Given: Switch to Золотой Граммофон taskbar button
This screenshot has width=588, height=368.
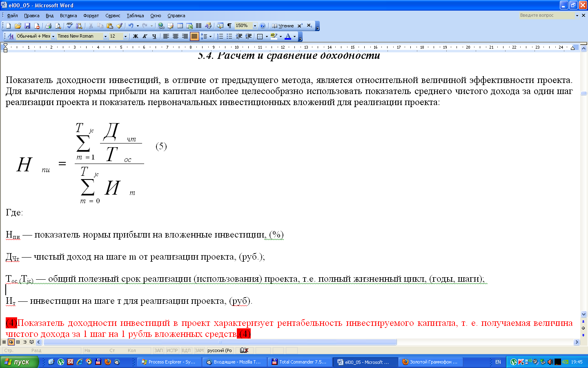Looking at the screenshot, I should click(430, 362).
